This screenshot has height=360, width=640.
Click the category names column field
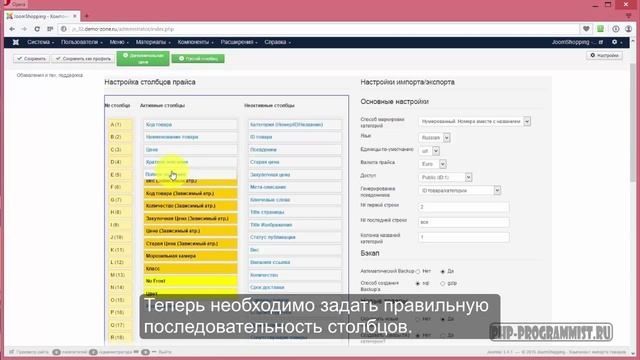[464, 237]
